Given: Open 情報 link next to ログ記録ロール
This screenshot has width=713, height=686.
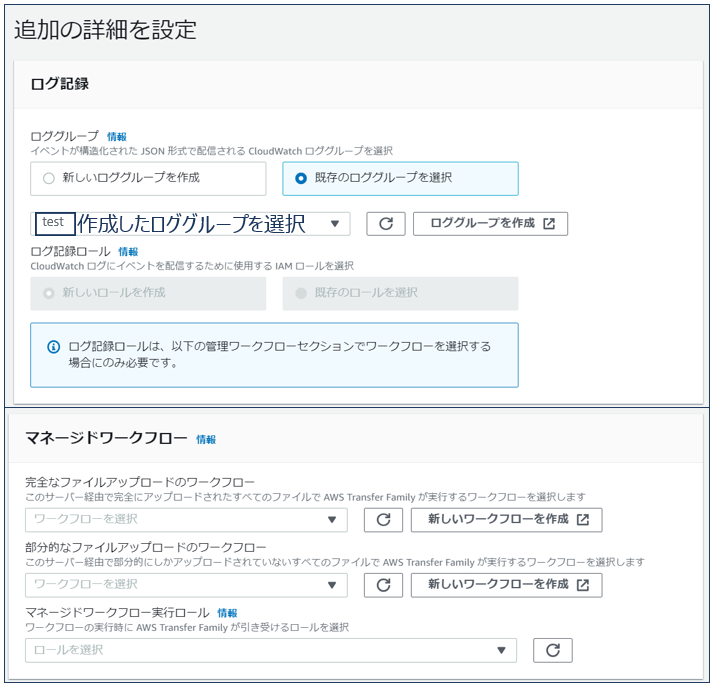Looking at the screenshot, I should pyautogui.click(x=128, y=251).
